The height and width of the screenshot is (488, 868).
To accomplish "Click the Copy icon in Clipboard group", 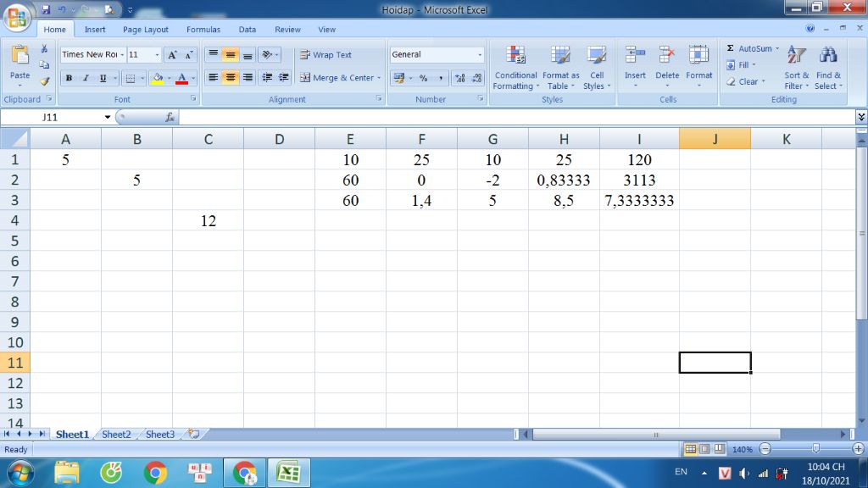I will coord(44,64).
